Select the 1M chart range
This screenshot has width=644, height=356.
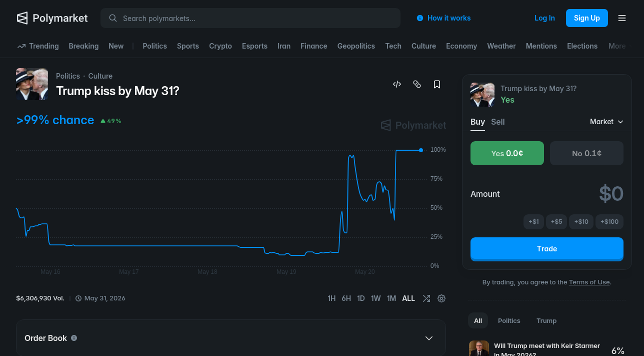[391, 298]
